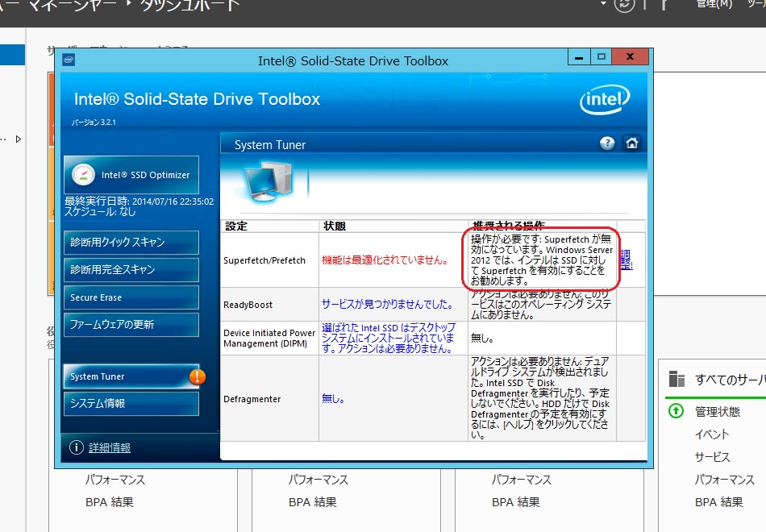This screenshot has height=532, width=766.
Task: Maximize the SSD Toolbox window
Action: tap(602, 56)
